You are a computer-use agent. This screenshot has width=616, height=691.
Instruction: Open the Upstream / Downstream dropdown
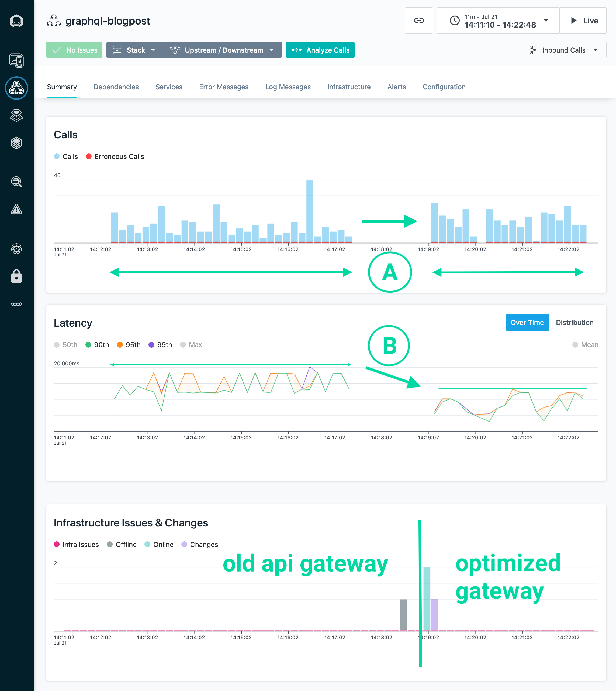(223, 50)
